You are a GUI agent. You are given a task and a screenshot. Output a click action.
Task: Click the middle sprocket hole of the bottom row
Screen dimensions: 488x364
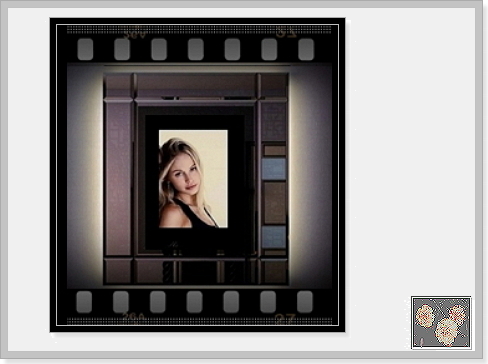click(194, 302)
